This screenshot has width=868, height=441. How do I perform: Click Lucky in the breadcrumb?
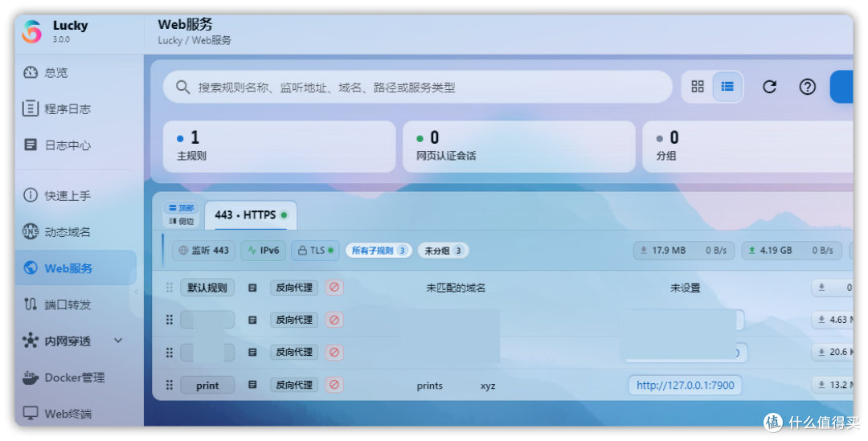click(170, 40)
